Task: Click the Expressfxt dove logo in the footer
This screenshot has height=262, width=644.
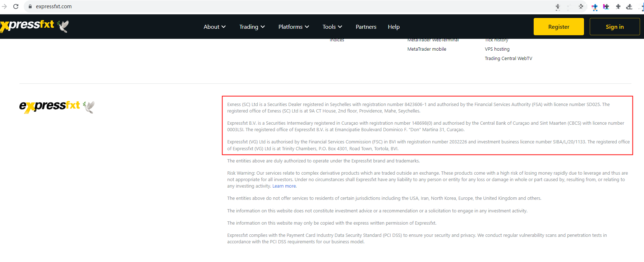Action: click(57, 107)
